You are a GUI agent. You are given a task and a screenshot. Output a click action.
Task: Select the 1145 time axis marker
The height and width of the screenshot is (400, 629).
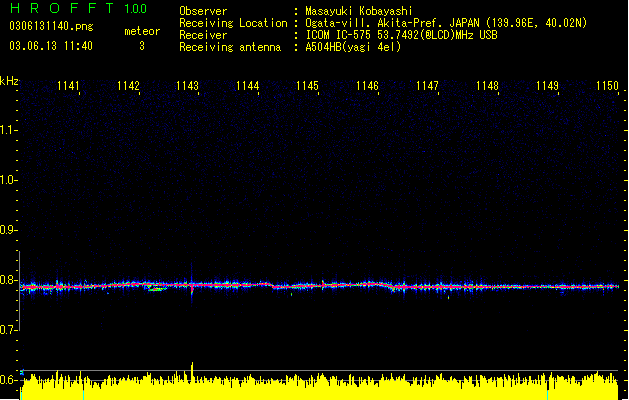pyautogui.click(x=307, y=86)
